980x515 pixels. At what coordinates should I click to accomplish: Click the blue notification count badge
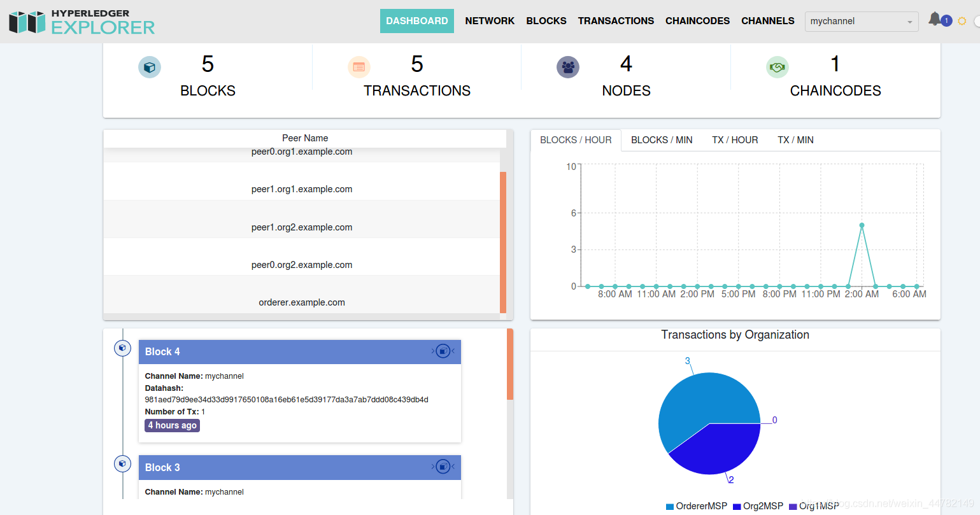(946, 20)
